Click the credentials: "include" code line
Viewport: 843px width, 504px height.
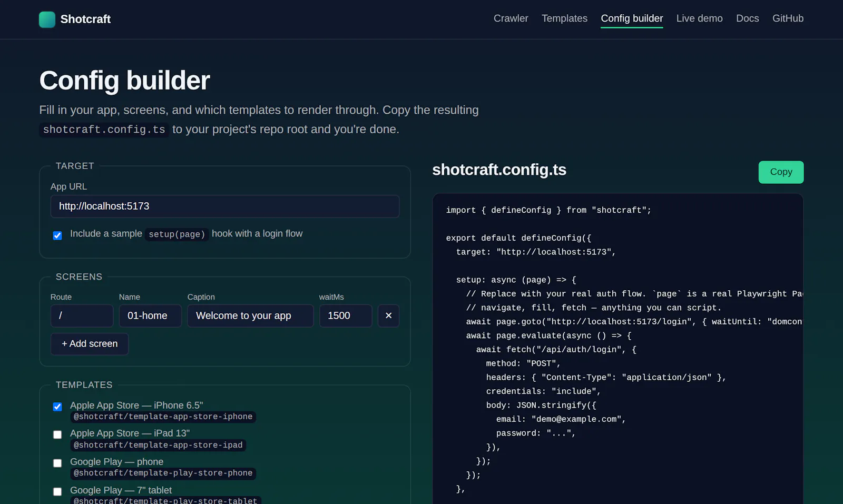pos(543,391)
